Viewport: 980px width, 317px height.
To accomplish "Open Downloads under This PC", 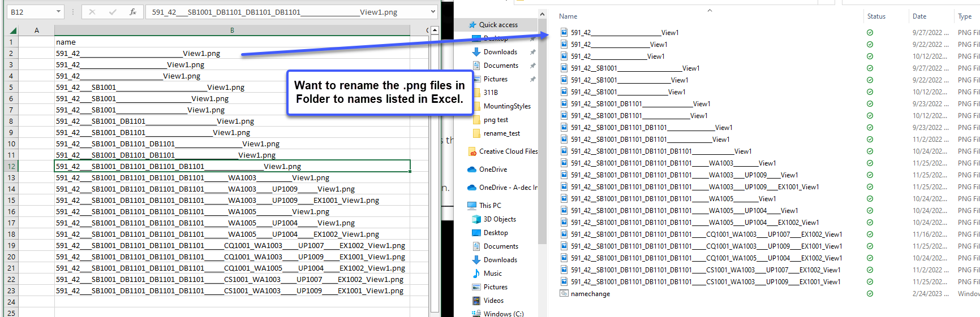I will click(x=500, y=260).
